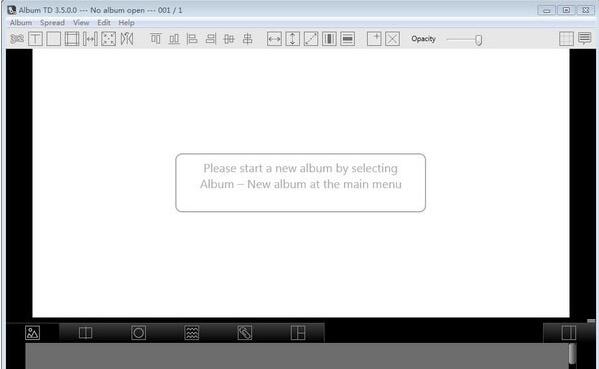599x369 pixels.
Task: Click the delete box X icon
Action: 393,39
